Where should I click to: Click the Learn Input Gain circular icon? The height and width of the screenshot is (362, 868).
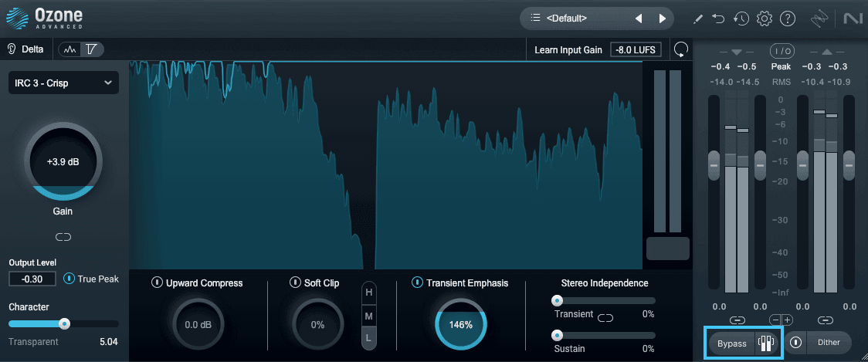pyautogui.click(x=681, y=50)
